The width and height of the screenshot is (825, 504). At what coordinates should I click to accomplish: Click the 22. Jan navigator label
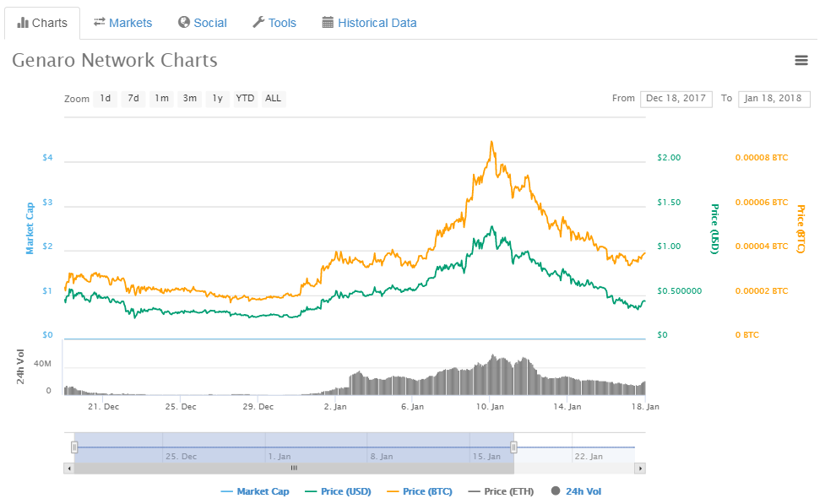[x=589, y=457]
